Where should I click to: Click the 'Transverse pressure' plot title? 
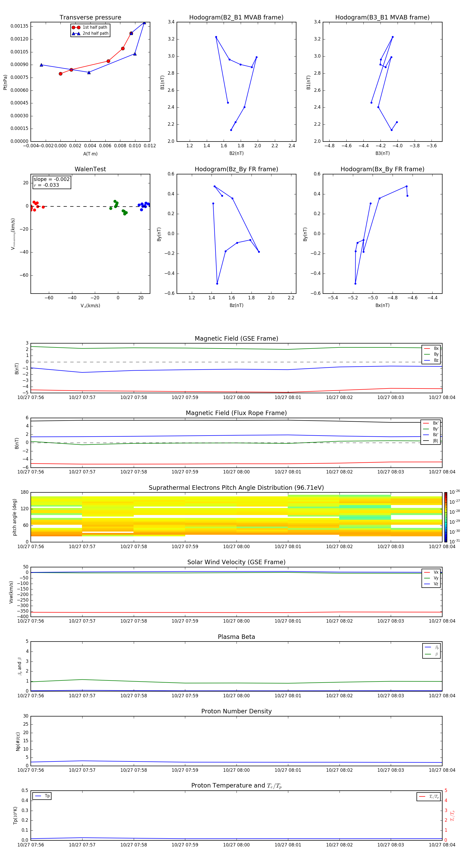[x=90, y=17]
